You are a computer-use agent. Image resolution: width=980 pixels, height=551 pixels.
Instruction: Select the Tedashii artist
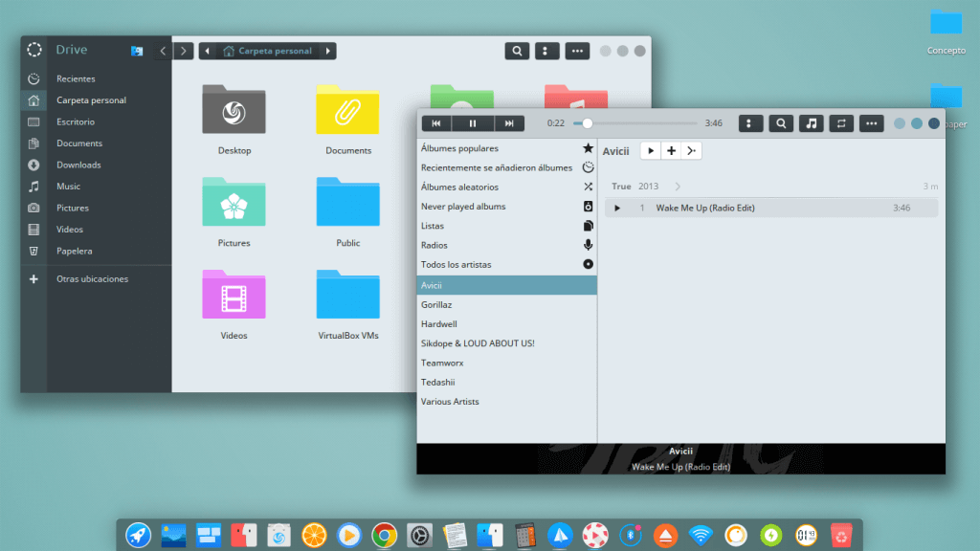pos(507,383)
